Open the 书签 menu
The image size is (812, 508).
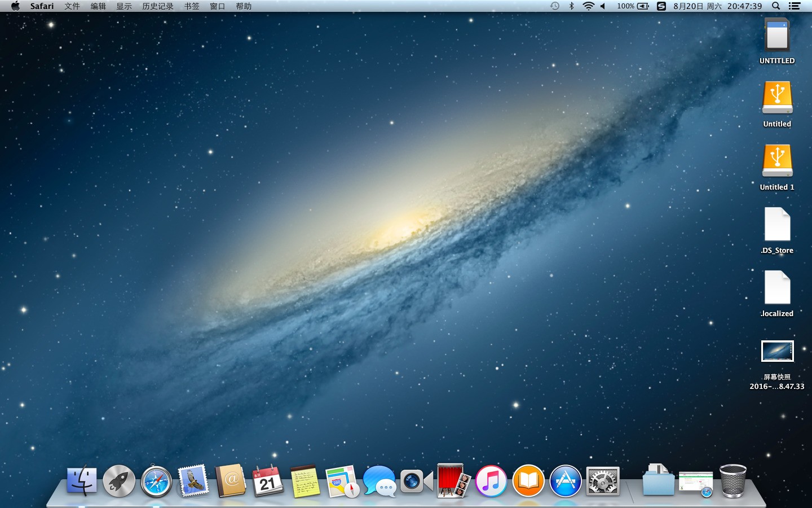192,6
